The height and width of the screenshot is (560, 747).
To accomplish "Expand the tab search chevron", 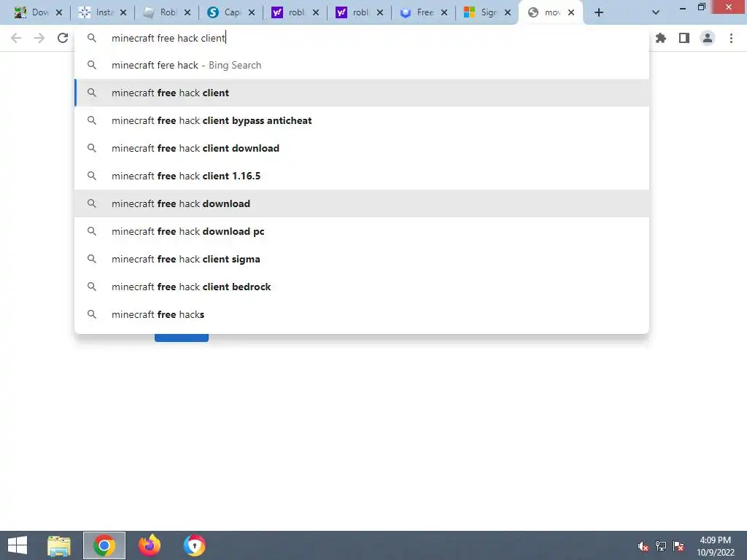I will pyautogui.click(x=656, y=13).
